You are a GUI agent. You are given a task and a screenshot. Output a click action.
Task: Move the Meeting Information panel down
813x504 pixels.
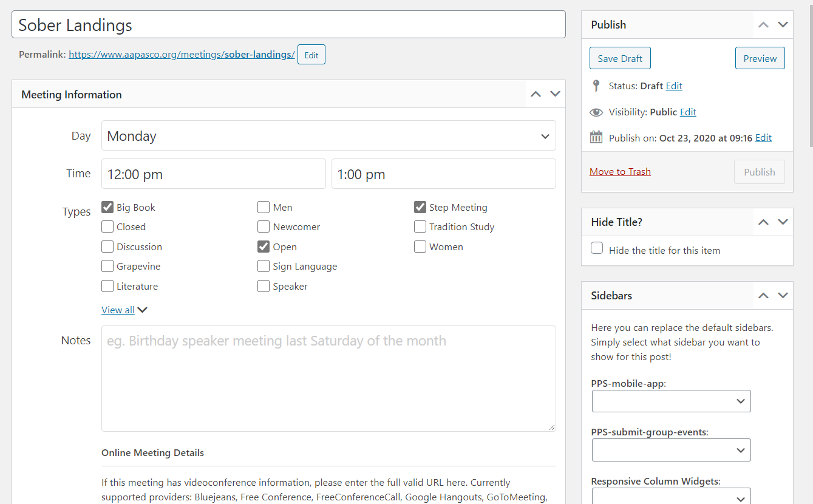[x=555, y=94]
